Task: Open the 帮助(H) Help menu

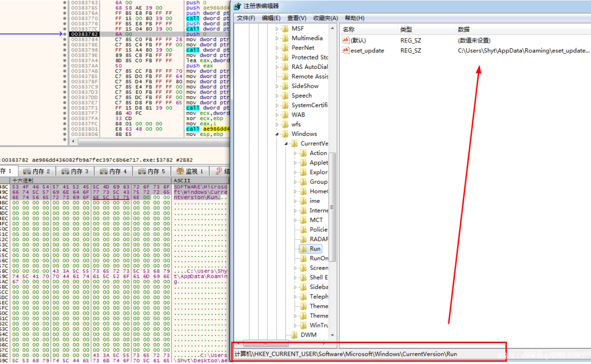Action: pos(354,18)
